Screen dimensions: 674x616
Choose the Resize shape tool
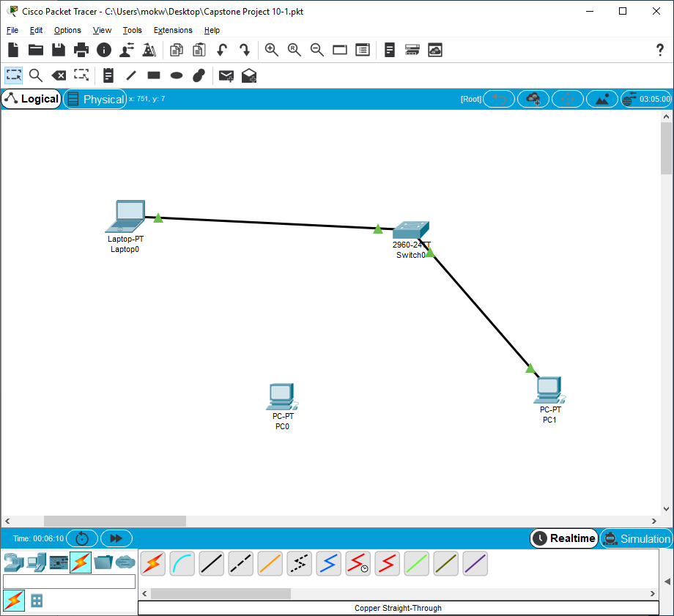coord(81,75)
